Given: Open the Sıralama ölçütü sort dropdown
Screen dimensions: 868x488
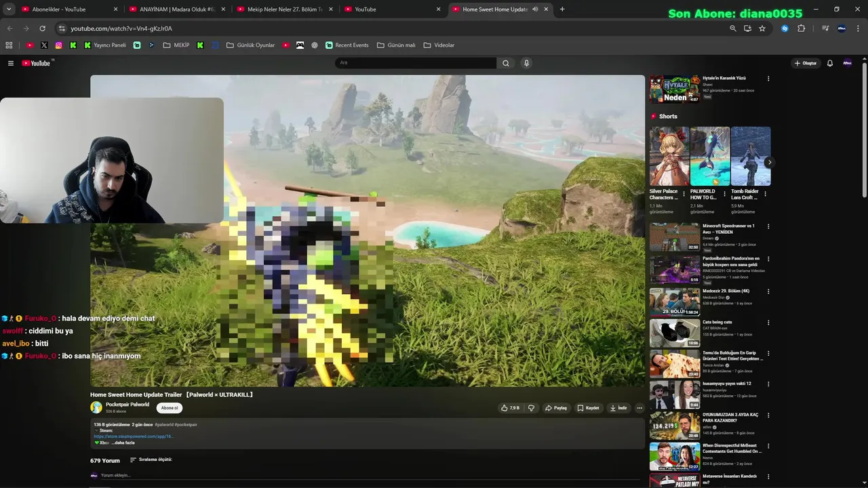Looking at the screenshot, I should point(151,460).
